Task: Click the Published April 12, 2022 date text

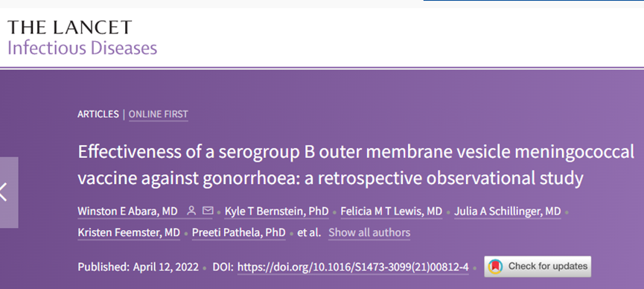Action: tap(138, 267)
